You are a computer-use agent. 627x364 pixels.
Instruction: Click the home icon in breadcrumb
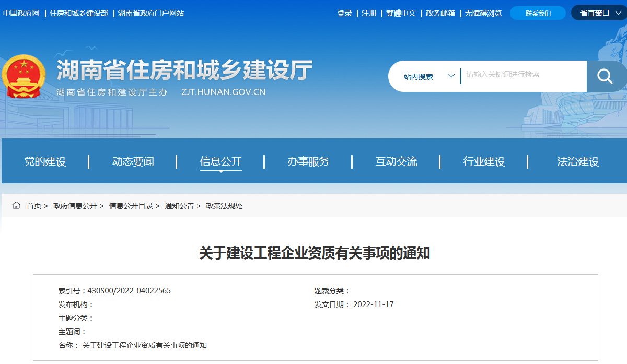pyautogui.click(x=16, y=205)
